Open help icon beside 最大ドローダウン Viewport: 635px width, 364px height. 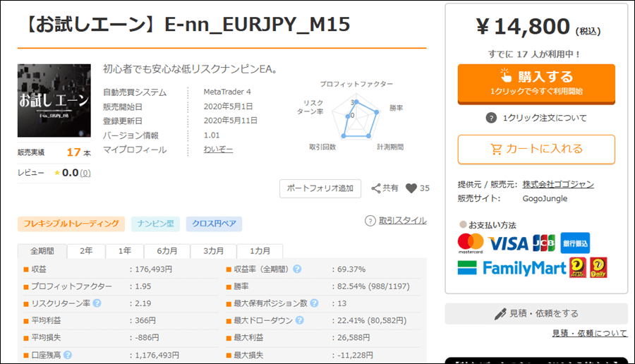click(x=299, y=320)
